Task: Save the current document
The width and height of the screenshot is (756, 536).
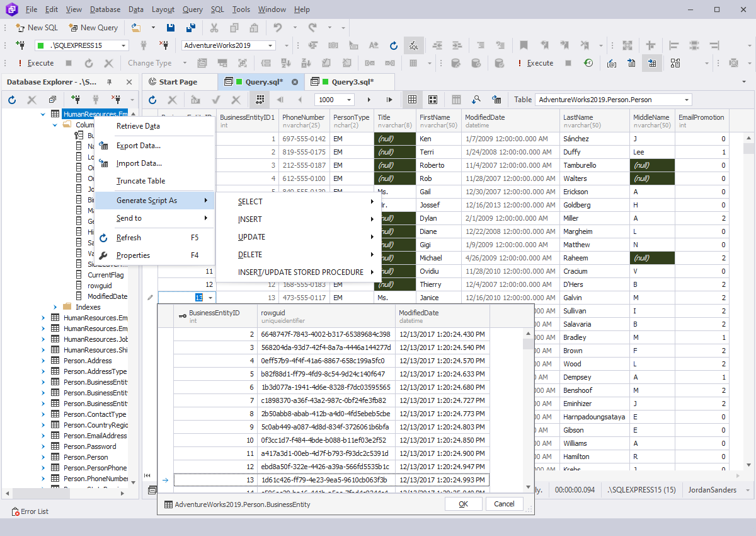Action: pyautogui.click(x=171, y=28)
